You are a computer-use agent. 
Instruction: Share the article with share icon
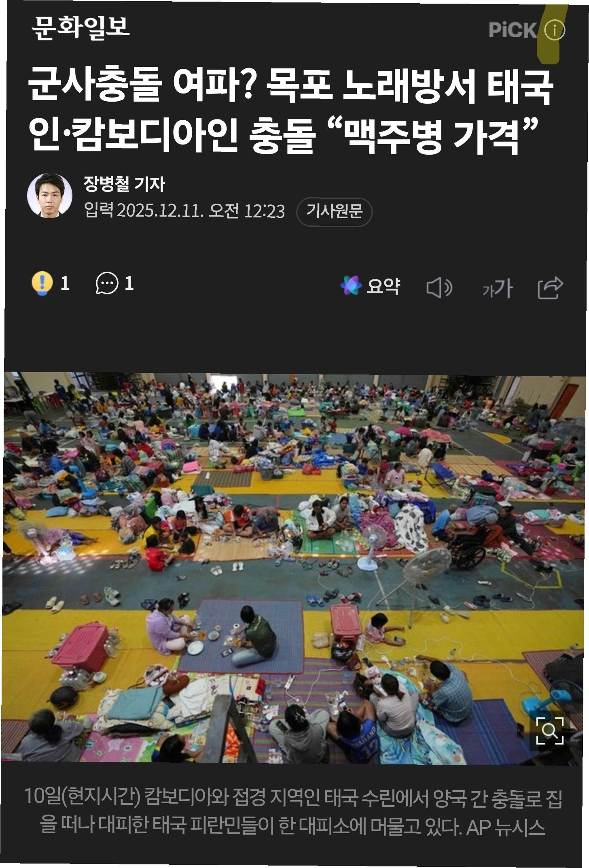click(550, 287)
